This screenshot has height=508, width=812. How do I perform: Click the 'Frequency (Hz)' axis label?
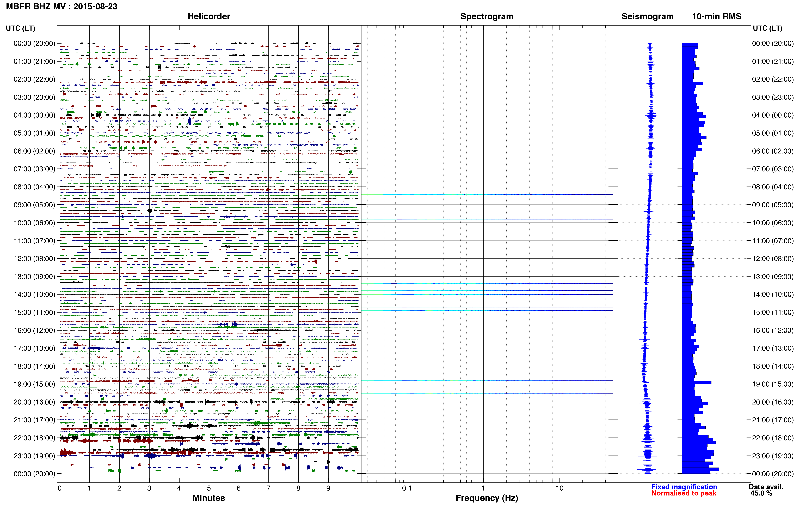(x=487, y=498)
